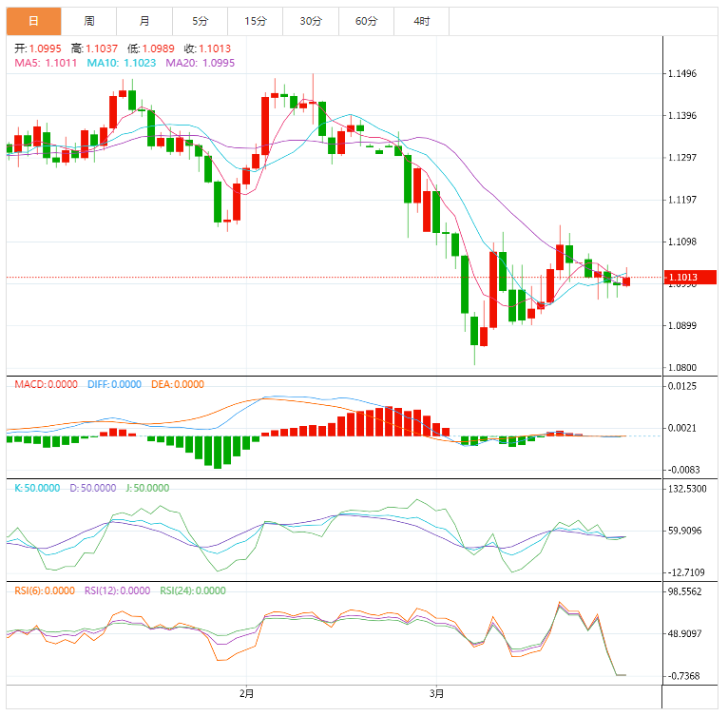Click the MACD indicator label
Screen dimensions: 728x716
[x=46, y=384]
